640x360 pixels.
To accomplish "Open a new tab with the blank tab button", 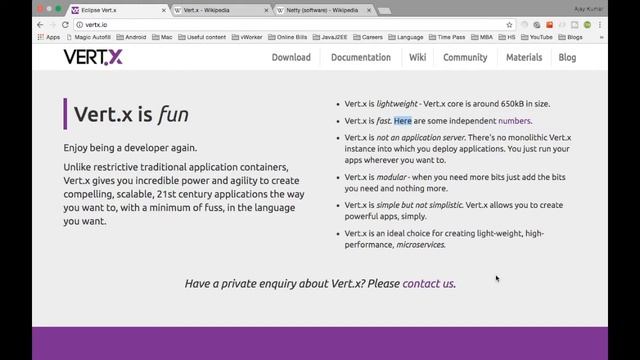I will point(384,11).
